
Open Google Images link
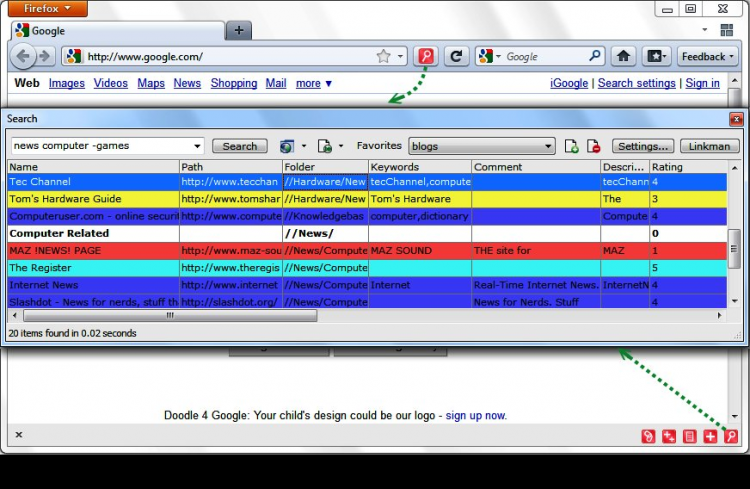coord(66,83)
